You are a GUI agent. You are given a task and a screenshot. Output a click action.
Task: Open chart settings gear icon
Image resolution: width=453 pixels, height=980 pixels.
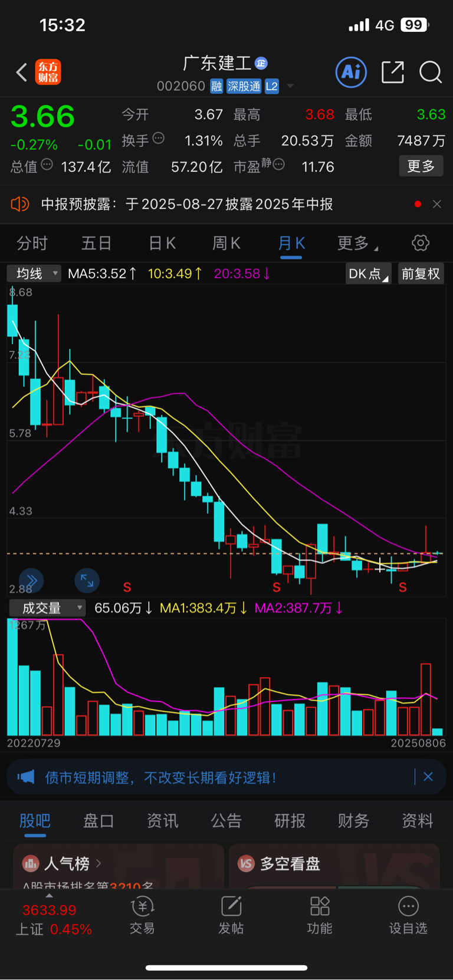pos(421,243)
